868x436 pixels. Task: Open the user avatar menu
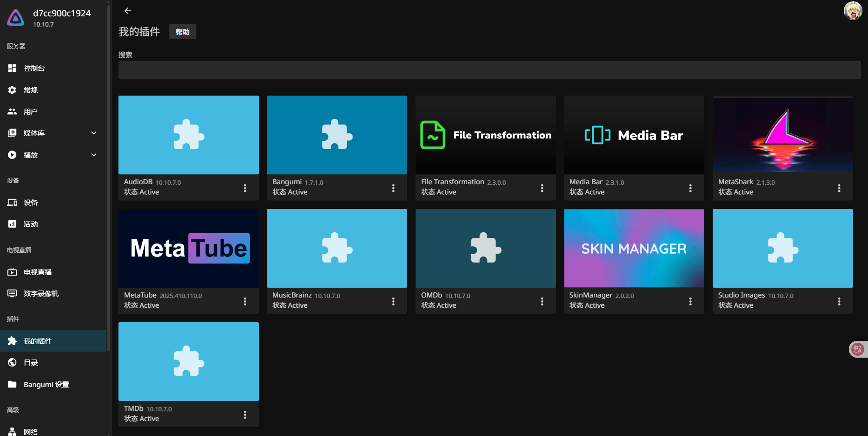[x=853, y=11]
